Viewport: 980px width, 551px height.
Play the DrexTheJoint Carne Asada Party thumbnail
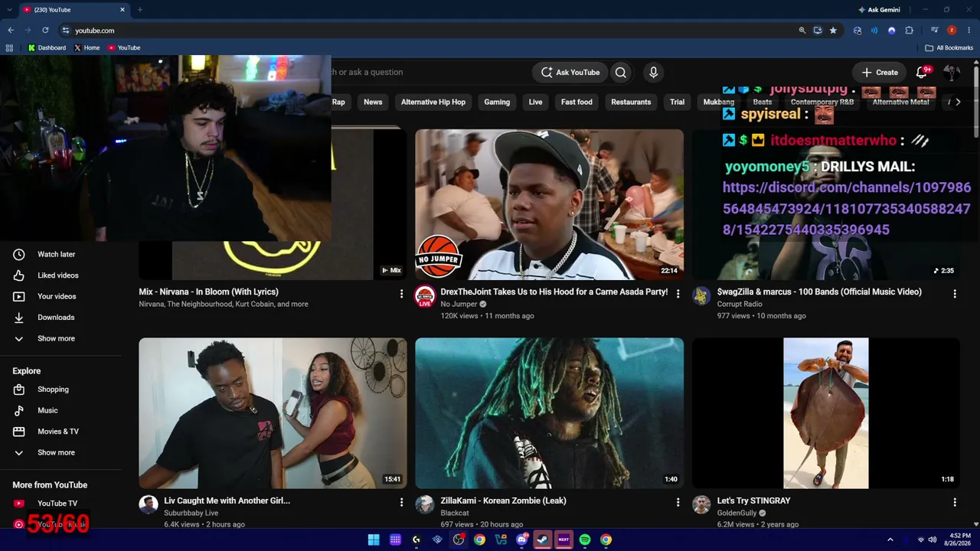(549, 204)
